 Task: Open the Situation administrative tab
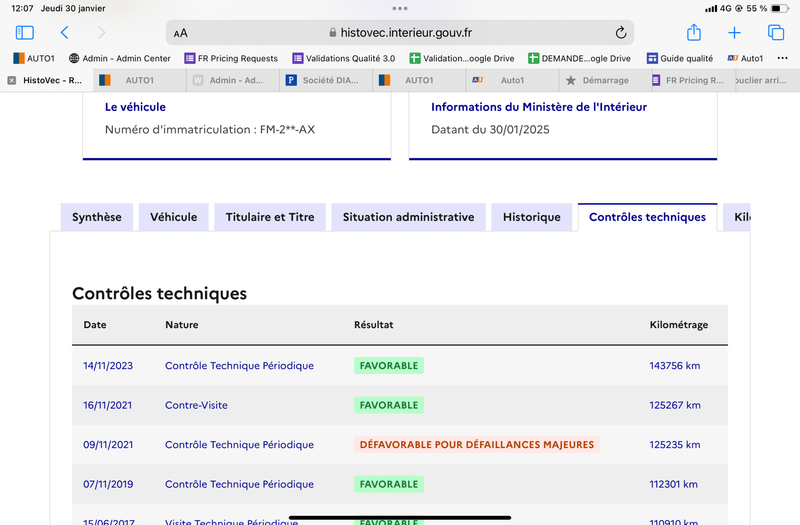pyautogui.click(x=408, y=217)
